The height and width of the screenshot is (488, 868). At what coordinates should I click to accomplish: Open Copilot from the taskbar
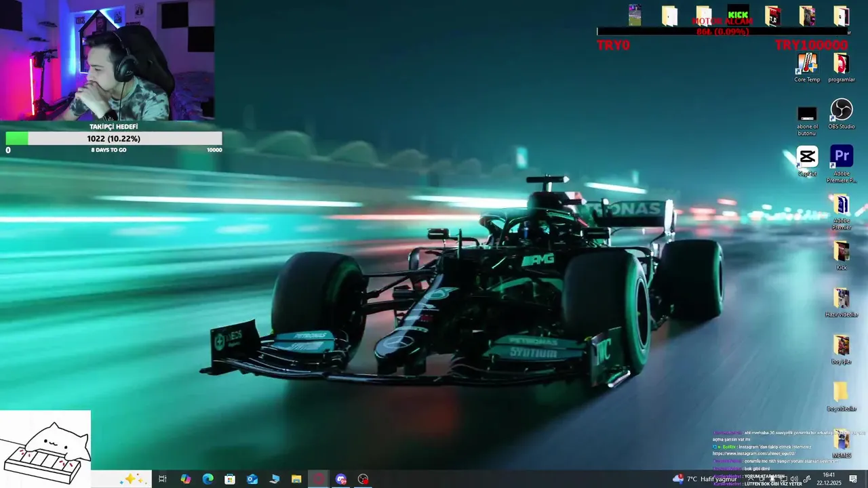(x=186, y=479)
